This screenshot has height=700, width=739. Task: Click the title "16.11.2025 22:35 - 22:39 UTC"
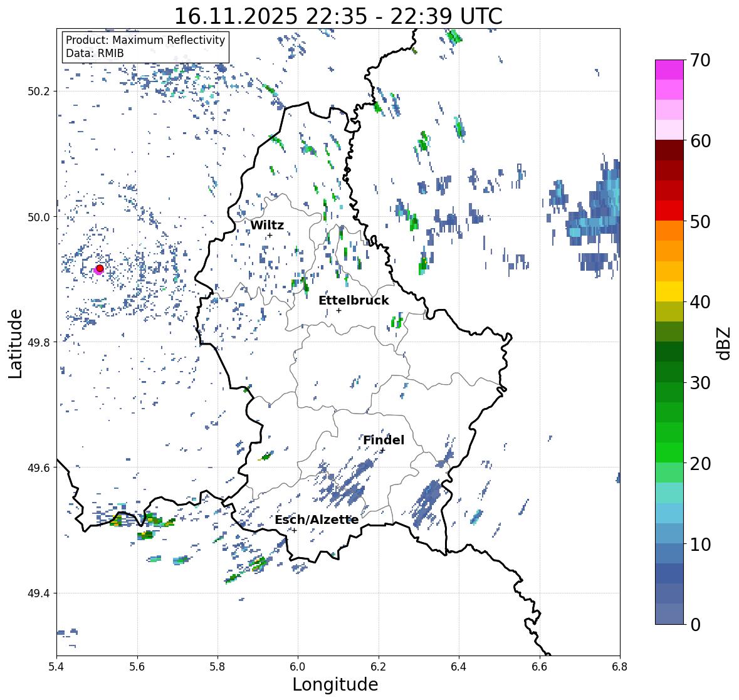coord(338,16)
